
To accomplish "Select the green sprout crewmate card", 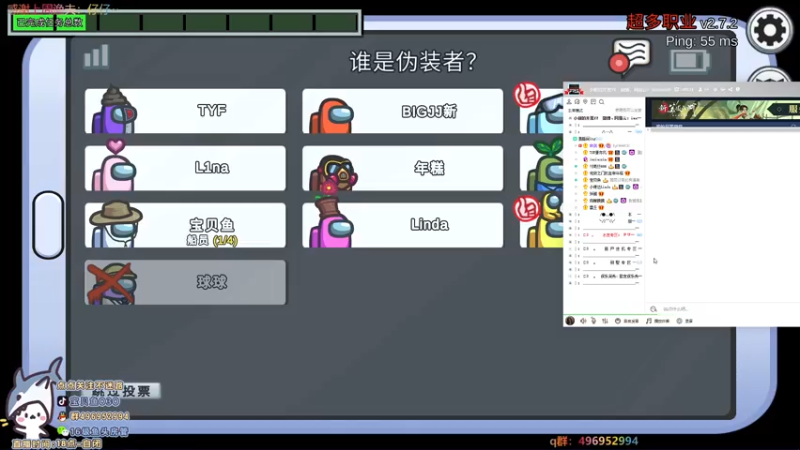I will (541, 168).
